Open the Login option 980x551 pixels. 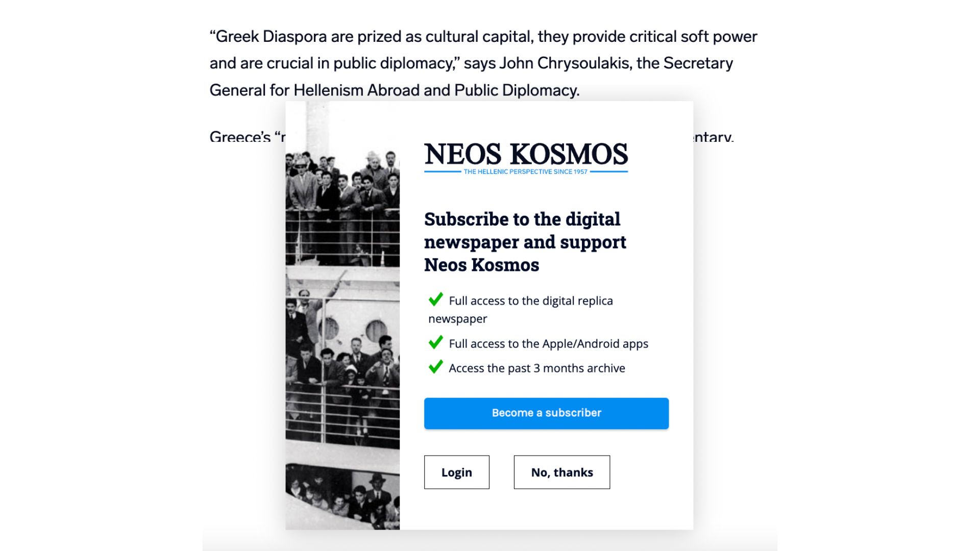coord(456,472)
